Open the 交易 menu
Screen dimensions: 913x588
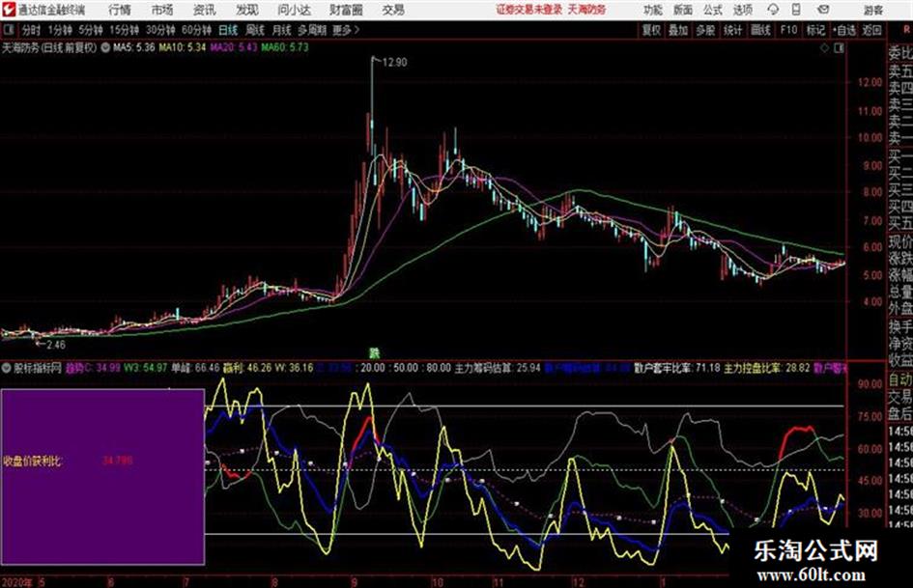point(393,10)
